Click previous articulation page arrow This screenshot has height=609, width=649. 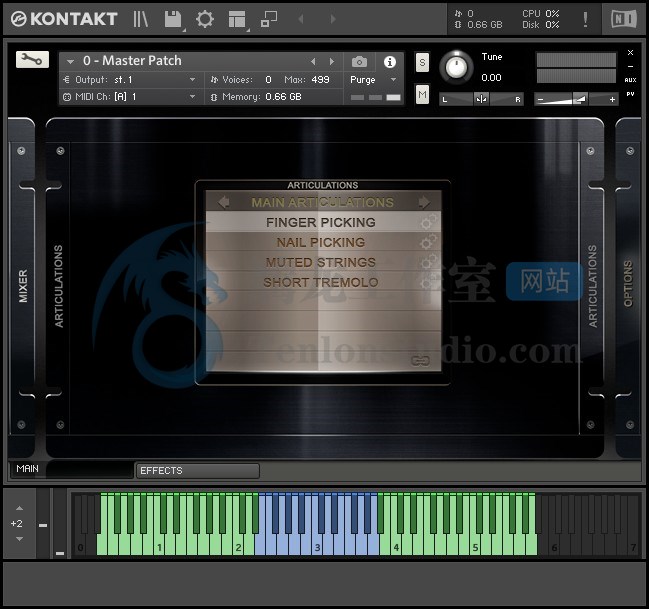(224, 202)
